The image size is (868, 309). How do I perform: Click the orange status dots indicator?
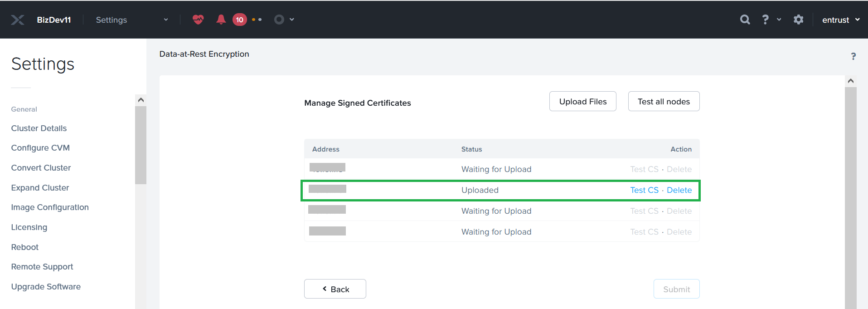(x=257, y=20)
